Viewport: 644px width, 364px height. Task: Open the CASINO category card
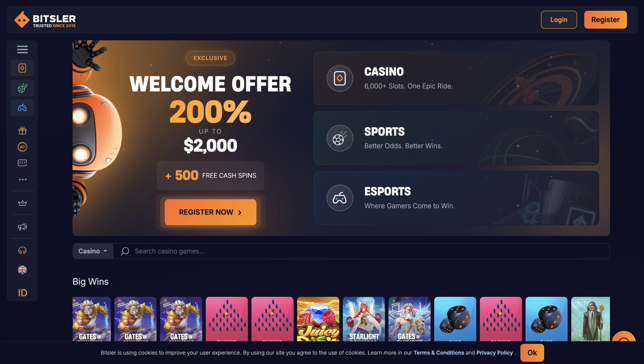click(x=456, y=78)
